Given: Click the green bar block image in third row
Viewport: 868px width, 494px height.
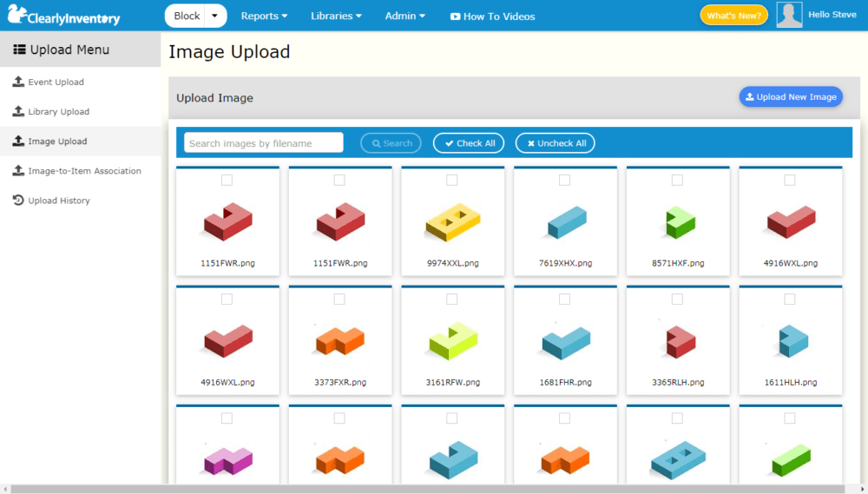Looking at the screenshot, I should [792, 460].
